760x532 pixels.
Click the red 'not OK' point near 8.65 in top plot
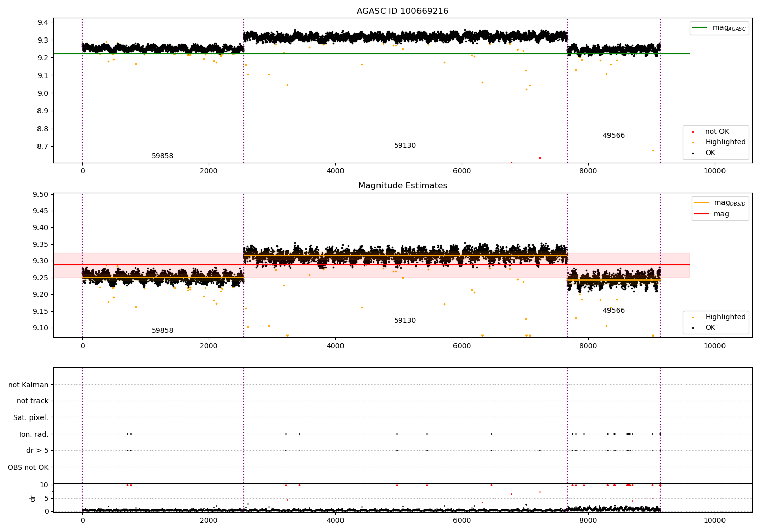click(x=540, y=158)
